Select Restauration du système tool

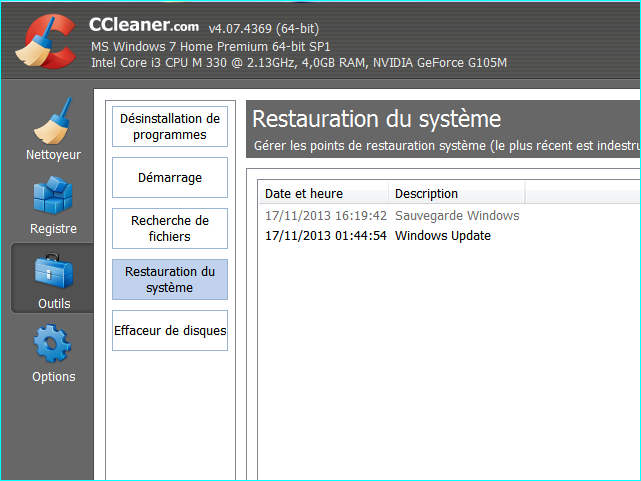[170, 280]
